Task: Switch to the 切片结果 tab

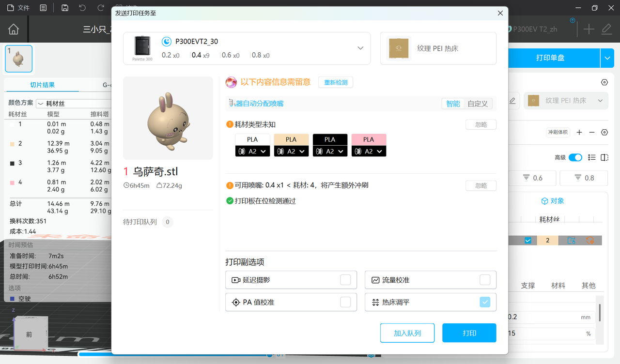Action: pos(42,85)
